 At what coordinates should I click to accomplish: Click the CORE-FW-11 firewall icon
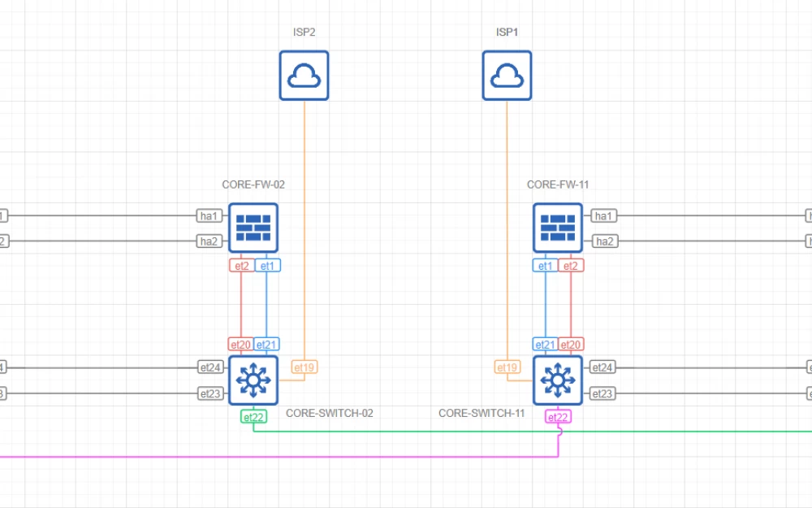(558, 228)
